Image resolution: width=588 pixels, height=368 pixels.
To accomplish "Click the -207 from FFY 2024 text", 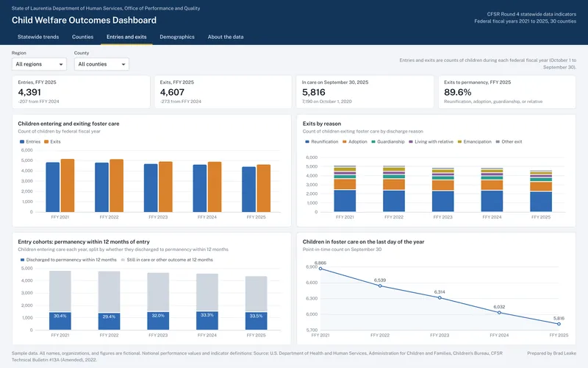I will tap(39, 102).
